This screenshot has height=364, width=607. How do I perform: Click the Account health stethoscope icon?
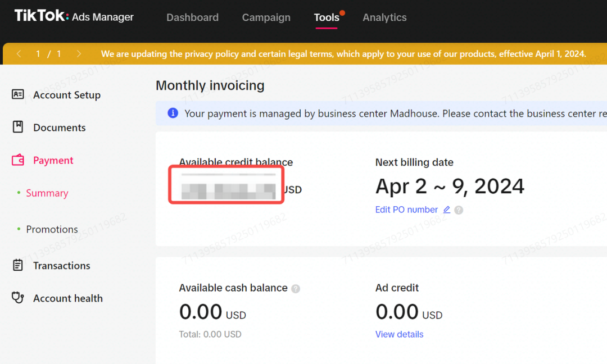[18, 298]
